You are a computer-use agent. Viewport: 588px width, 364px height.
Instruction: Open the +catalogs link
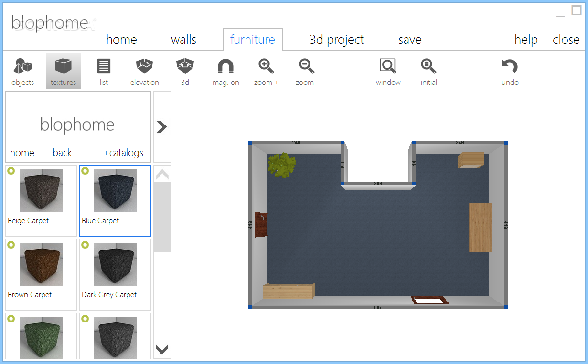click(123, 153)
